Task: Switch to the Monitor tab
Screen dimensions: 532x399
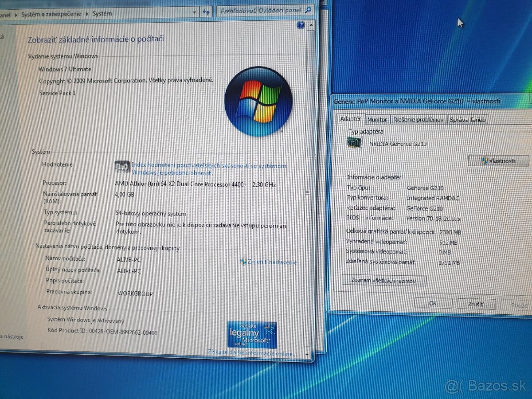Action: tap(377, 120)
